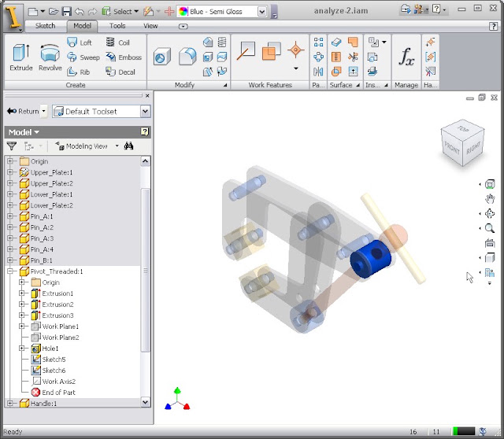Choose the Loft tool
The width and height of the screenshot is (504, 439).
(80, 42)
